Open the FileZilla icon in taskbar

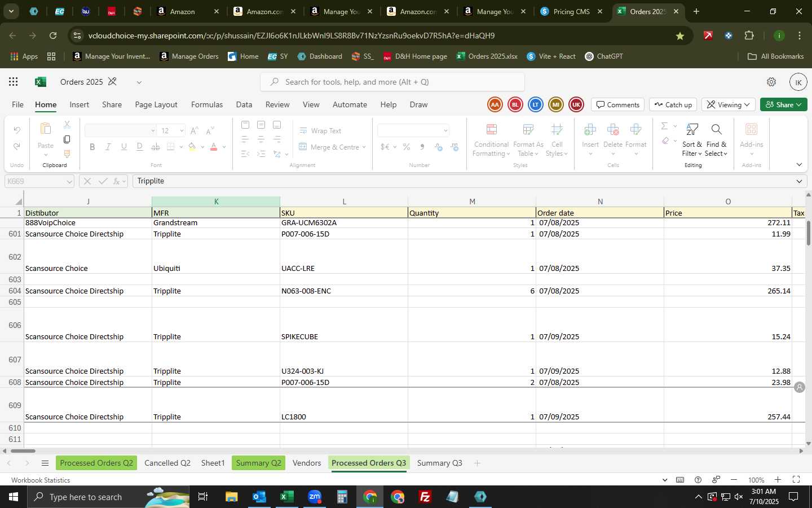point(425,497)
